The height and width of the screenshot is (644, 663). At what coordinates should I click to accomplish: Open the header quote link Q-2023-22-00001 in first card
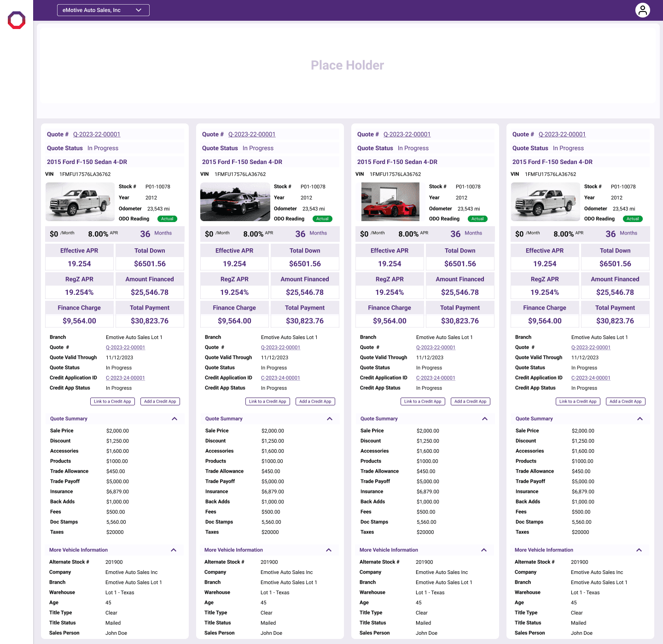pos(97,135)
